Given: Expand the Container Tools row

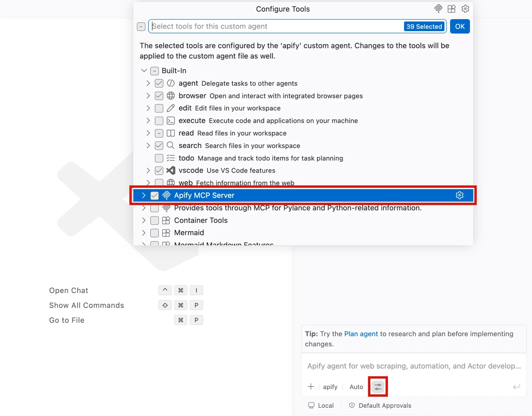Looking at the screenshot, I should (144, 220).
